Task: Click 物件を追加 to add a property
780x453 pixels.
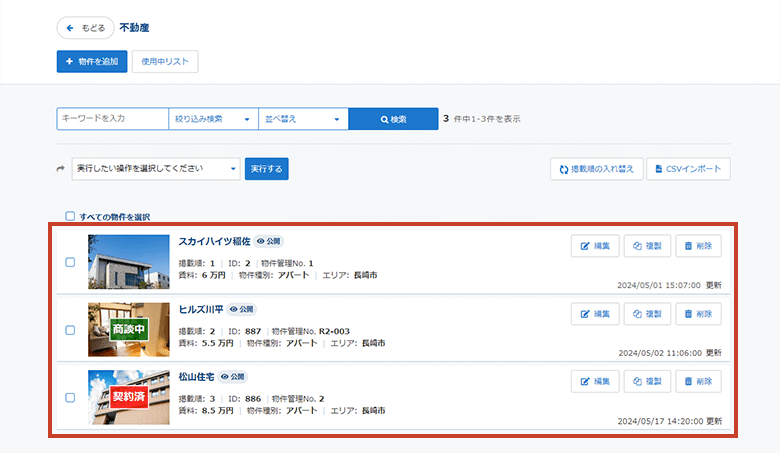Action: [x=92, y=62]
